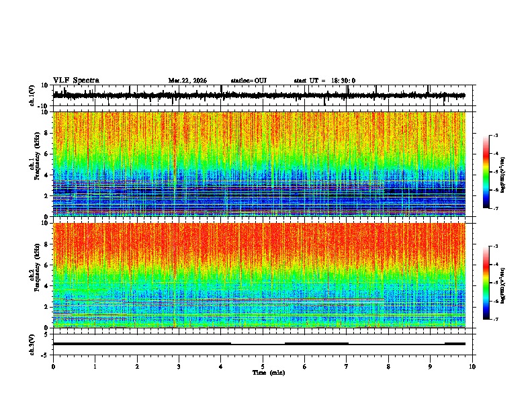532x411 pixels.
Task: Select the "start UT = 18:30:0" text
Action: (x=324, y=81)
